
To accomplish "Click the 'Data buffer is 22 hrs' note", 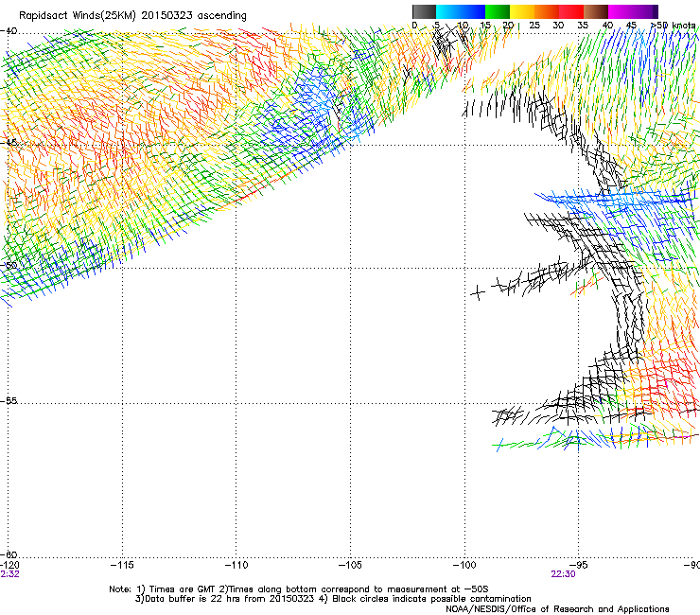I will click(x=333, y=599).
